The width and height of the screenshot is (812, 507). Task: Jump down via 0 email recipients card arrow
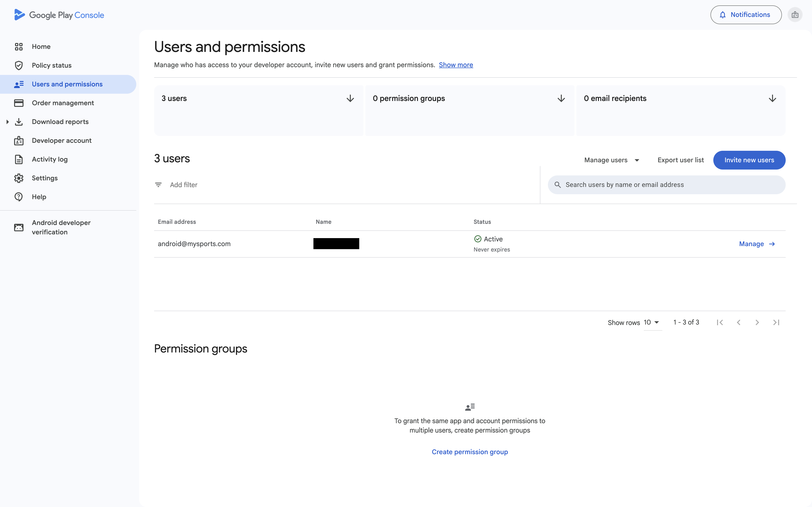click(773, 98)
